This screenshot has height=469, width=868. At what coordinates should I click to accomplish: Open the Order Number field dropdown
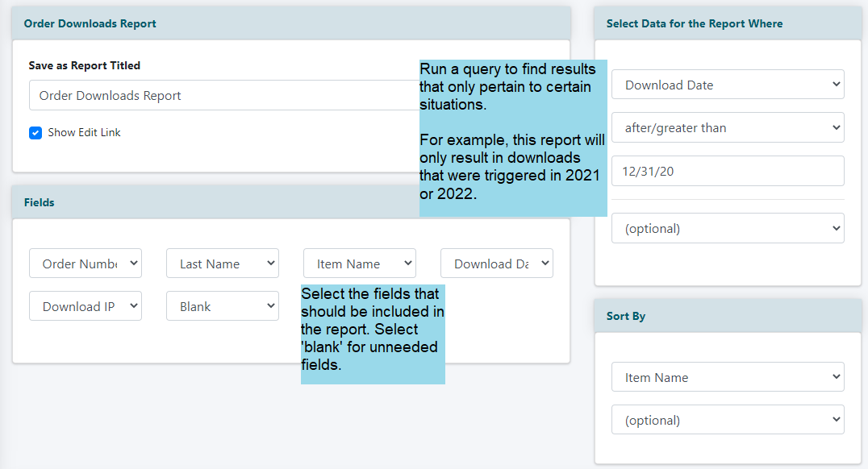point(86,264)
